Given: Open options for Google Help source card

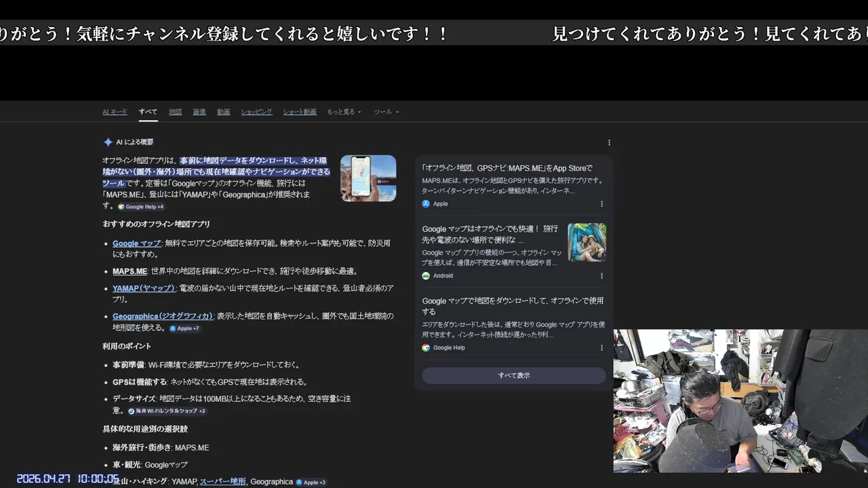Looking at the screenshot, I should 601,348.
